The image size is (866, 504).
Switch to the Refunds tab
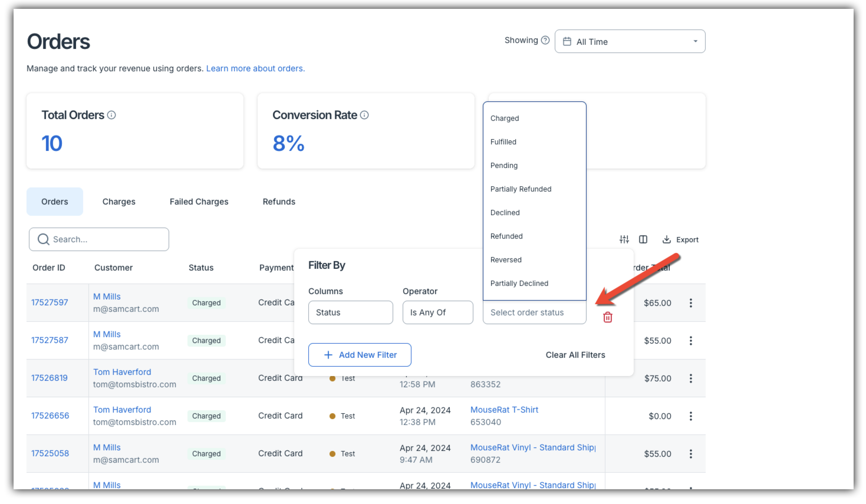pyautogui.click(x=279, y=202)
